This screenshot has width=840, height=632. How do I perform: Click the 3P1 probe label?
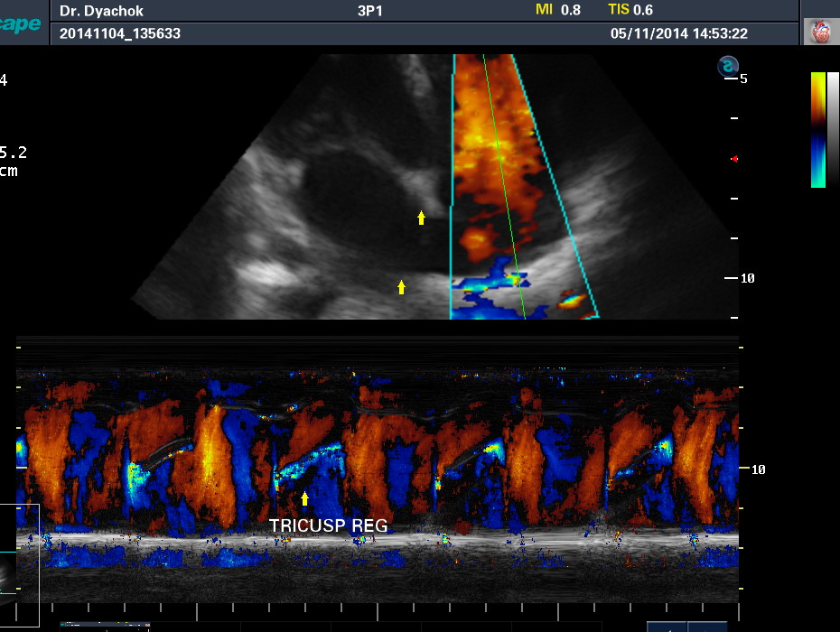(370, 11)
